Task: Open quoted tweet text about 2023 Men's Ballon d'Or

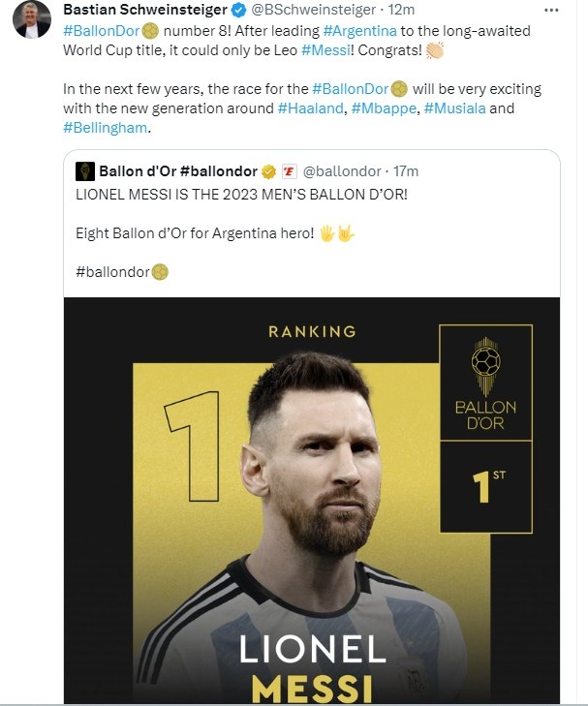Action: coord(241,195)
